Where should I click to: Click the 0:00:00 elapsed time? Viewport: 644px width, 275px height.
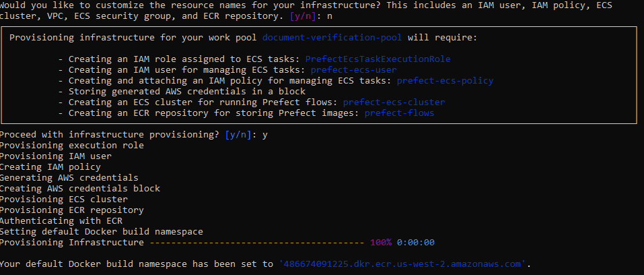[x=416, y=242]
